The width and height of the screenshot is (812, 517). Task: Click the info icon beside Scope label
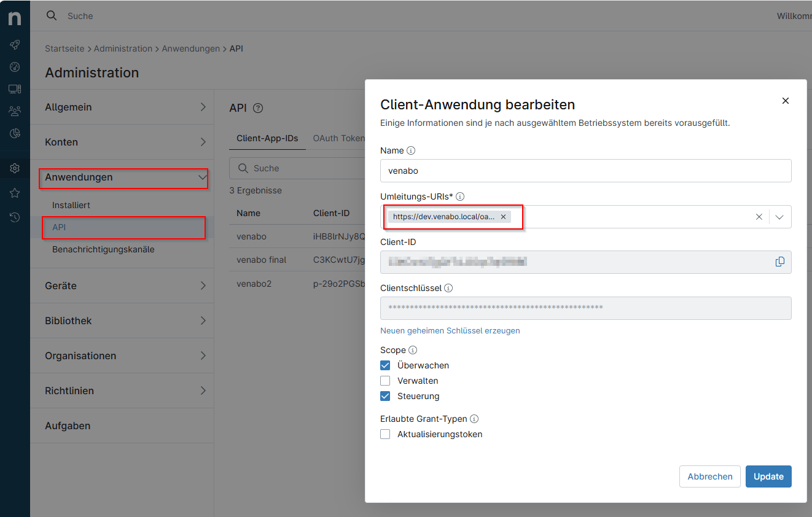[413, 350]
